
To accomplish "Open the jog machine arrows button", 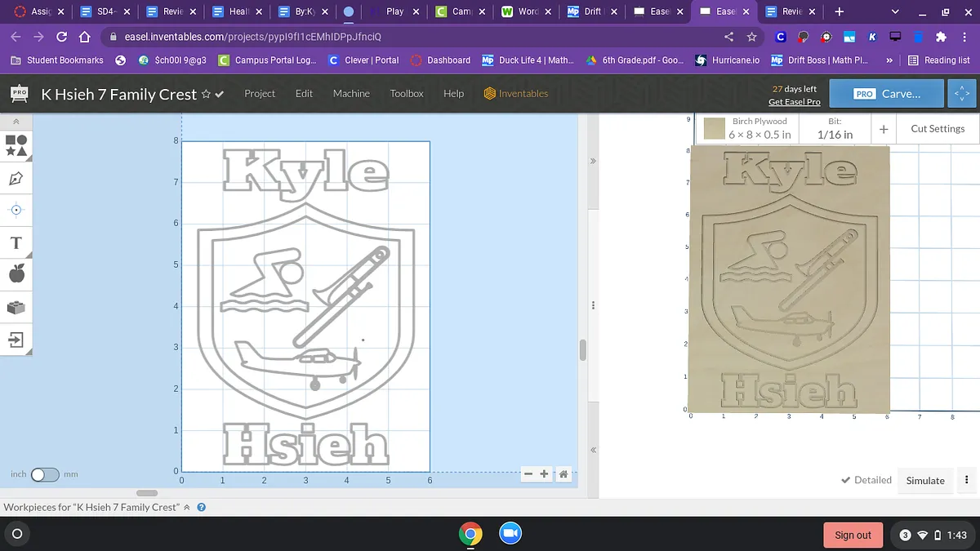I will tap(962, 94).
